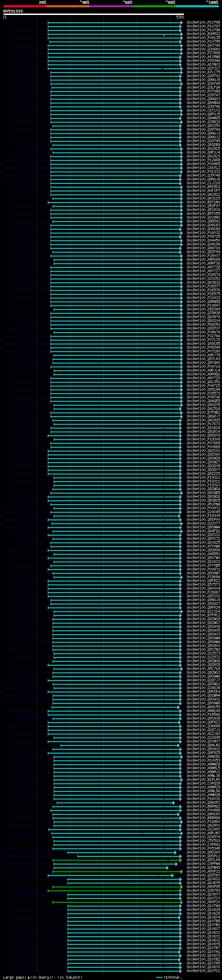
Task: Click the orange ~40% identity color segment
Action: (x=68, y=6)
